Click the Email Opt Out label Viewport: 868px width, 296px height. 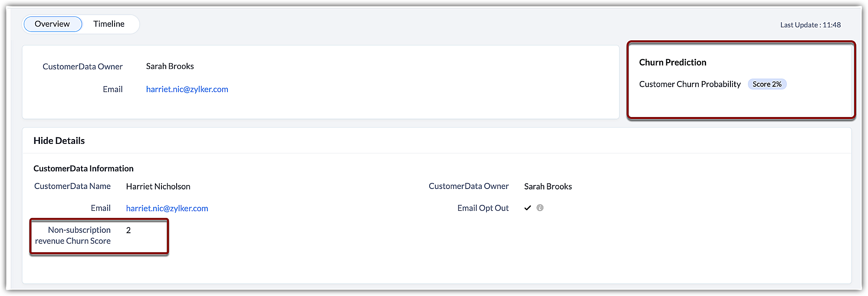pos(483,208)
